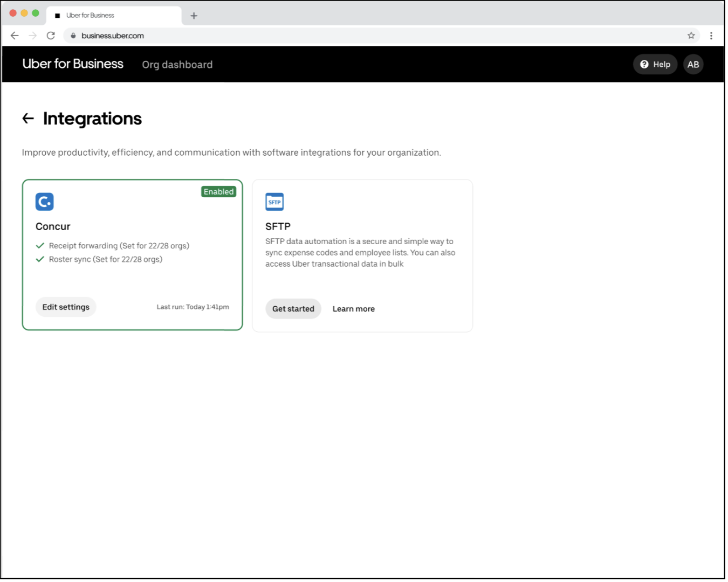Click the Receipt forwarding checkmark
728x582 pixels.
[40, 246]
